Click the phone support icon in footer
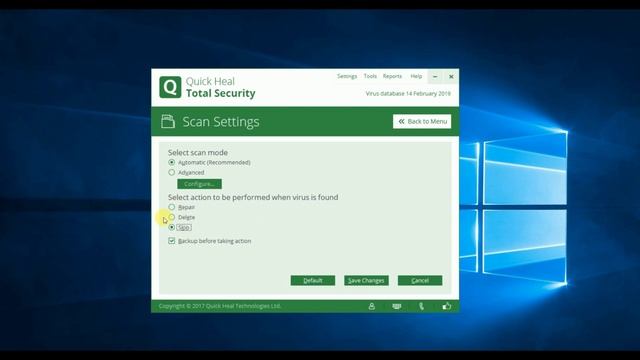 (x=422, y=306)
